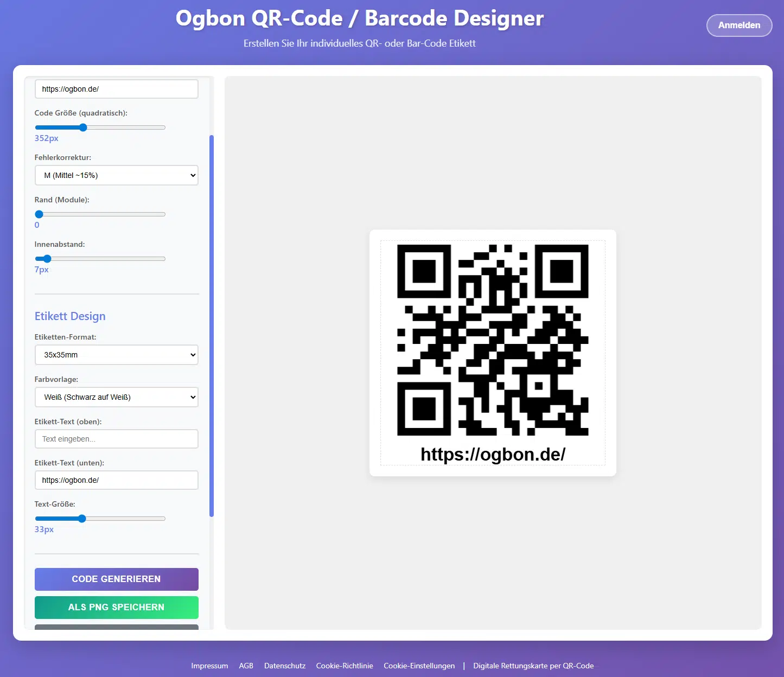Expand the Farbvorlage color template dropdown
Screen dimensions: 784x677
(x=116, y=397)
